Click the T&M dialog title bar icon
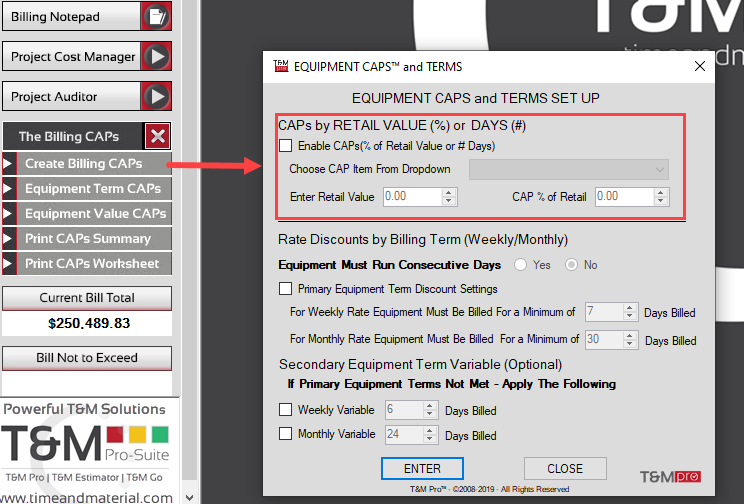Image resolution: width=744 pixels, height=504 pixels. (281, 66)
